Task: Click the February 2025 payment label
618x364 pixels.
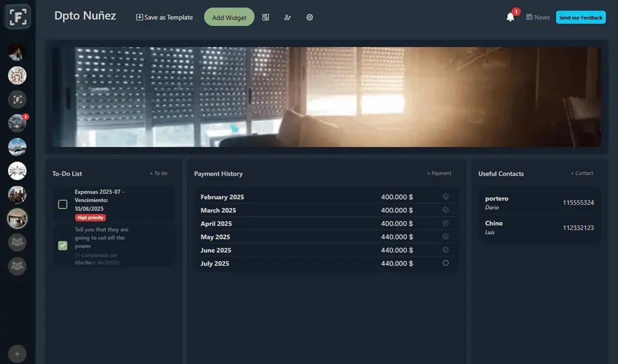Action: (222, 197)
